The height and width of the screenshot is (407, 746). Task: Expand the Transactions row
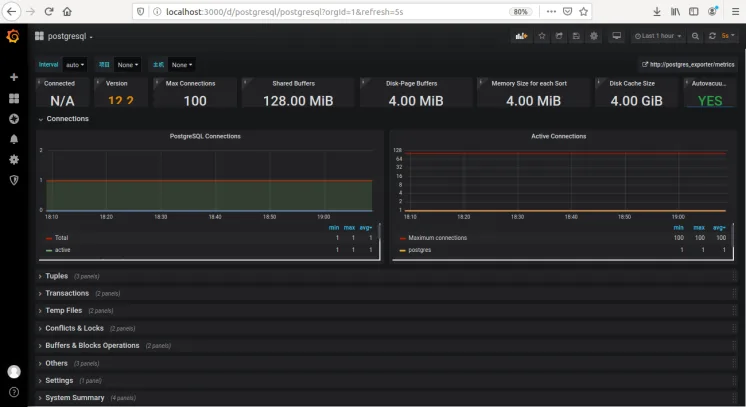click(x=387, y=293)
